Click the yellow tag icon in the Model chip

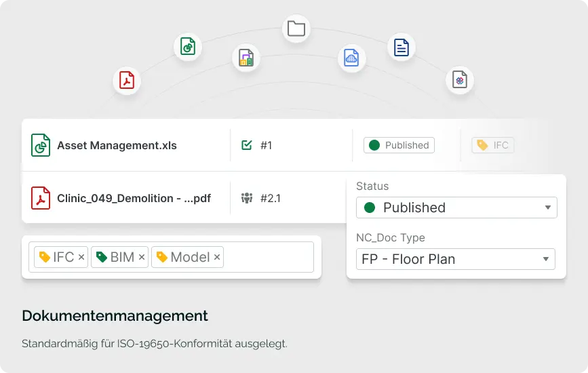[x=161, y=257]
